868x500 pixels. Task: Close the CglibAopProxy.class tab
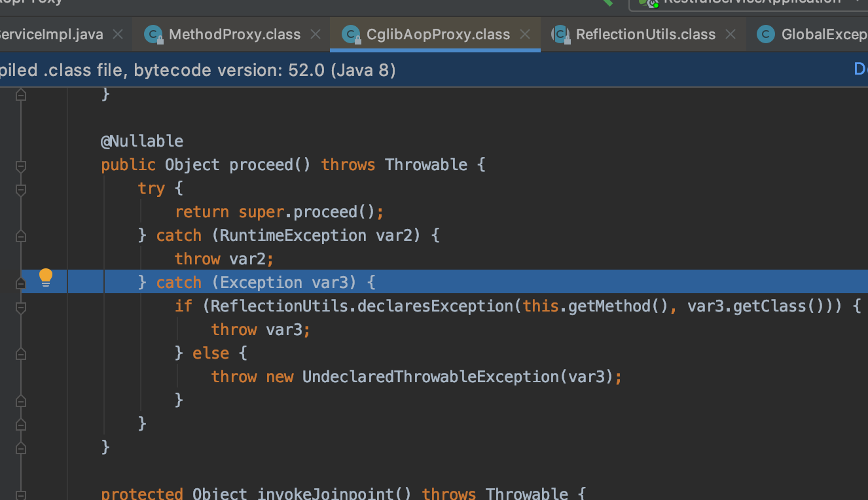[525, 35]
